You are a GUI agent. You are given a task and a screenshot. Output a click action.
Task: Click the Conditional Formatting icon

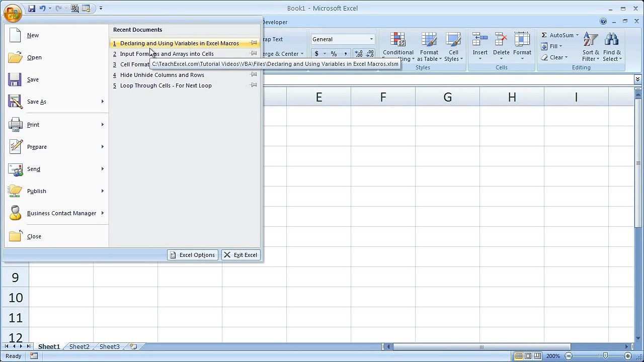(397, 40)
